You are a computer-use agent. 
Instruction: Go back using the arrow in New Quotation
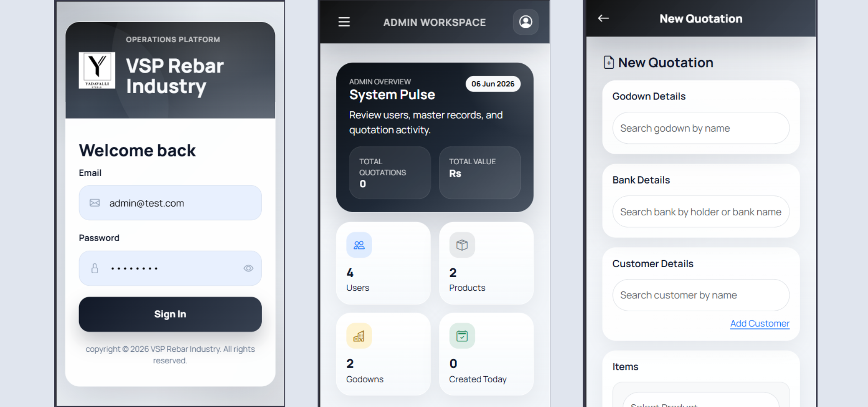tap(604, 18)
